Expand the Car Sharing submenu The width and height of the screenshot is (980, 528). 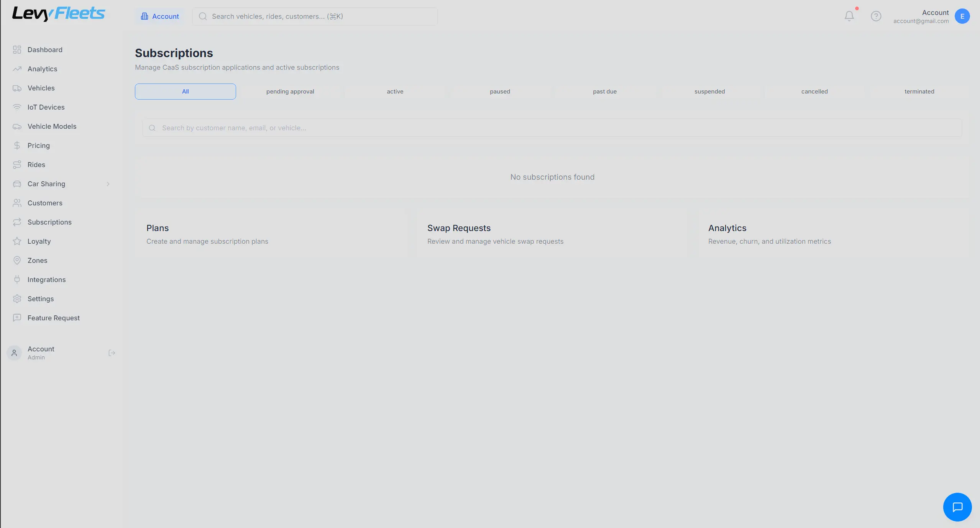coord(108,184)
